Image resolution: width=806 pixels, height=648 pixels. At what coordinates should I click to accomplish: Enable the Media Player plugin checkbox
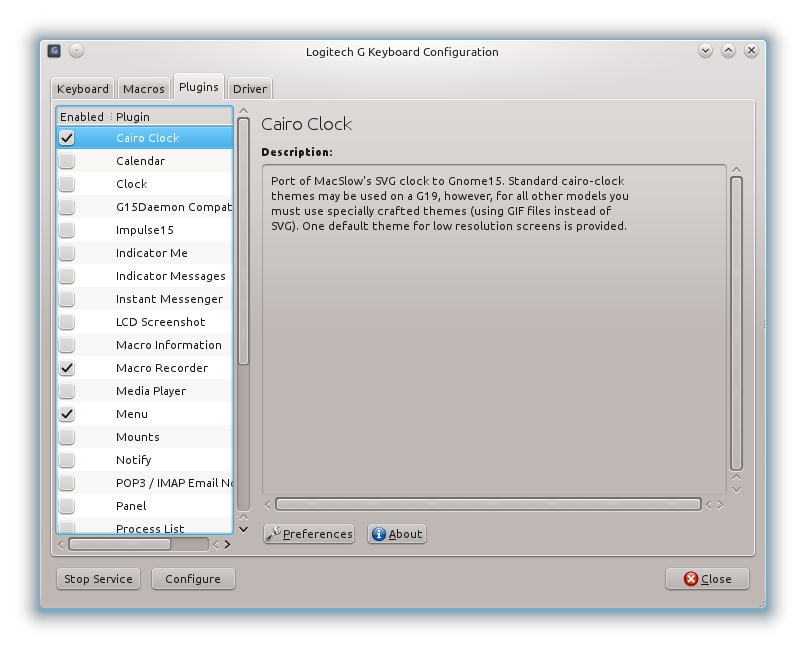[67, 391]
